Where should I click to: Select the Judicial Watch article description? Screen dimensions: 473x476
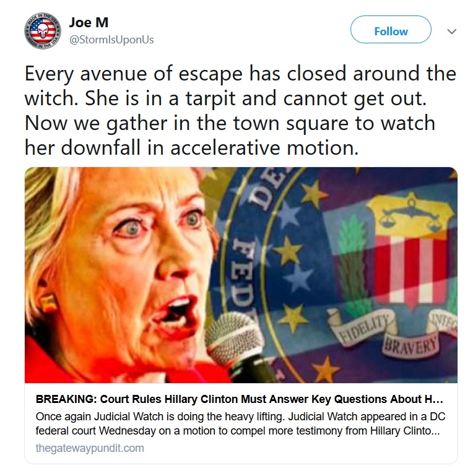point(240,423)
